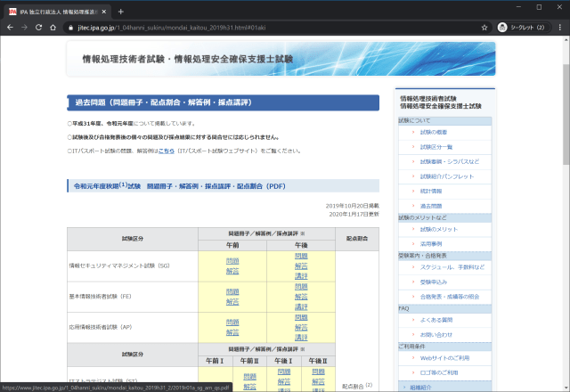
Task: Click the 令和元年度秋期試験 section heading
Action: pos(224,186)
